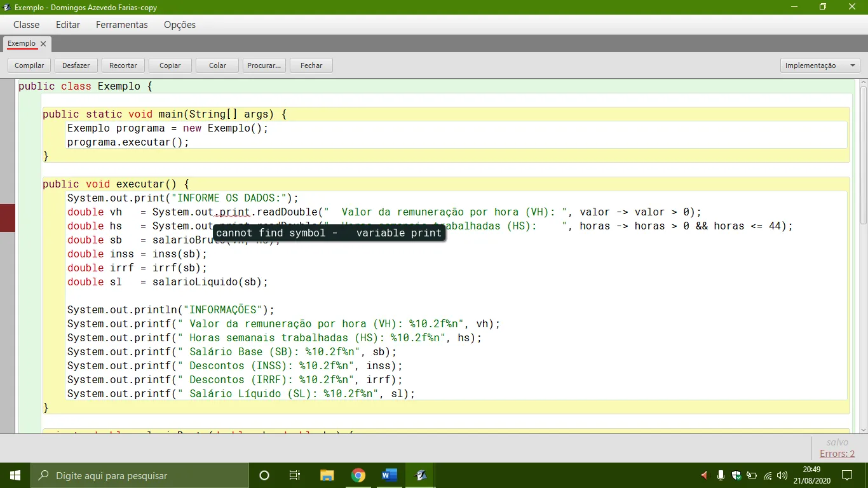Click the microphone icon in system tray
868x488 pixels.
[721, 475]
